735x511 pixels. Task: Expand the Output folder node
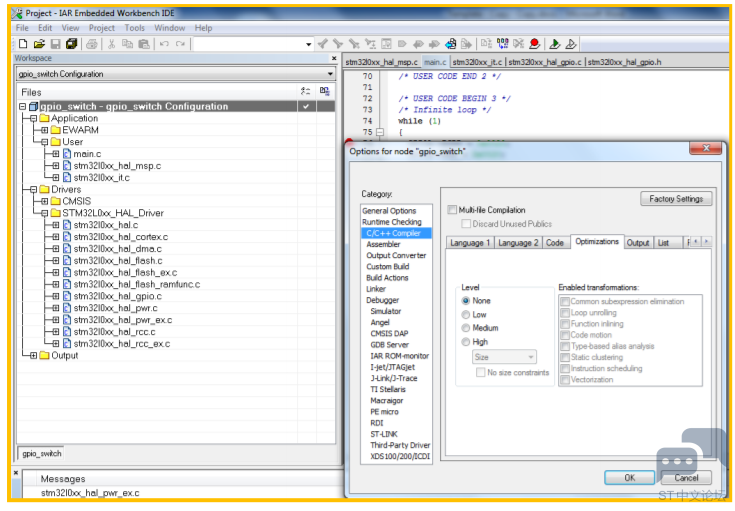point(33,355)
